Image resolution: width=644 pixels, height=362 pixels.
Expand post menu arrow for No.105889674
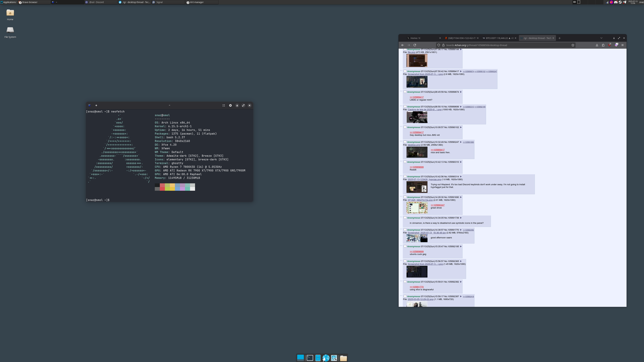click(x=461, y=92)
